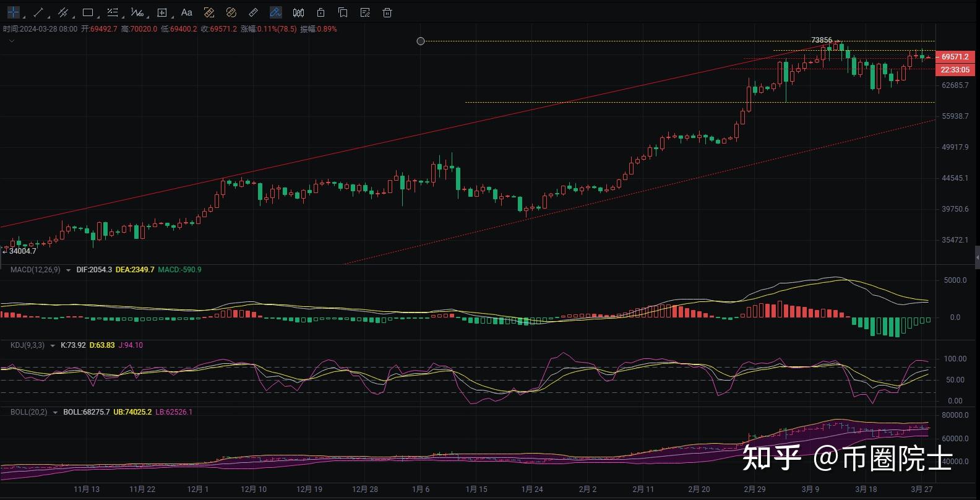The height and width of the screenshot is (500, 980).
Task: Lock all drawings with padlock icon
Action: (x=320, y=12)
